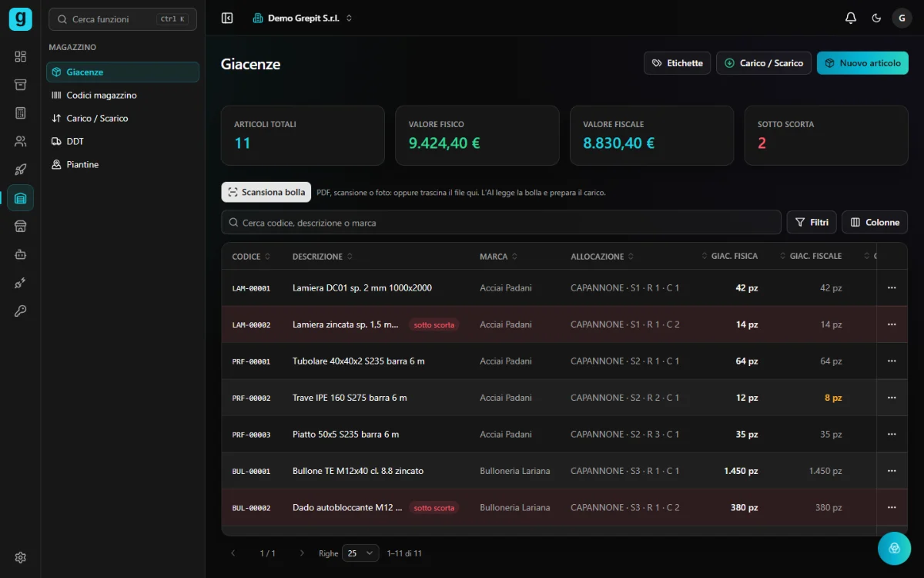Image resolution: width=924 pixels, height=578 pixels.
Task: Open the storefront icon in the rail
Action: pyautogui.click(x=21, y=226)
